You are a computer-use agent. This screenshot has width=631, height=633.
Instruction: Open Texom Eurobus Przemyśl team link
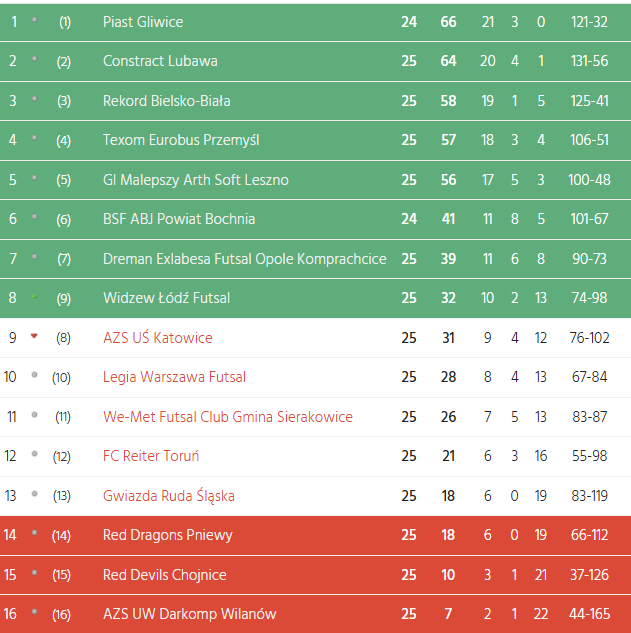click(x=181, y=140)
